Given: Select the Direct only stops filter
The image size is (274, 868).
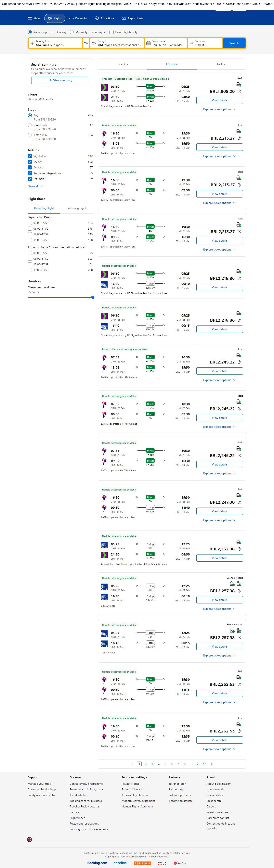Looking at the screenshot, I should tap(30, 125).
